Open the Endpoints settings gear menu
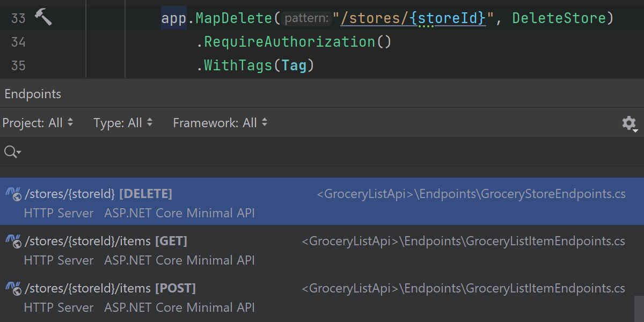The width and height of the screenshot is (644, 322). coord(629,123)
